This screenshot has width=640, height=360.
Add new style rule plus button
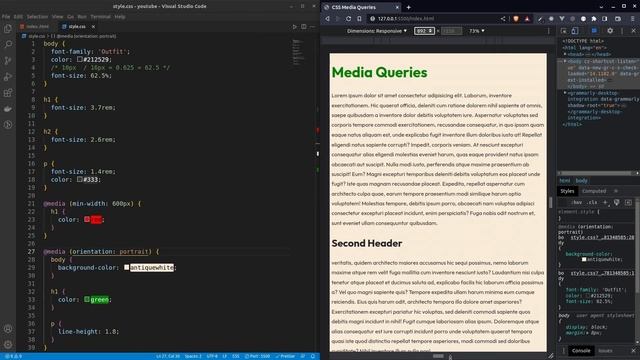click(605, 202)
